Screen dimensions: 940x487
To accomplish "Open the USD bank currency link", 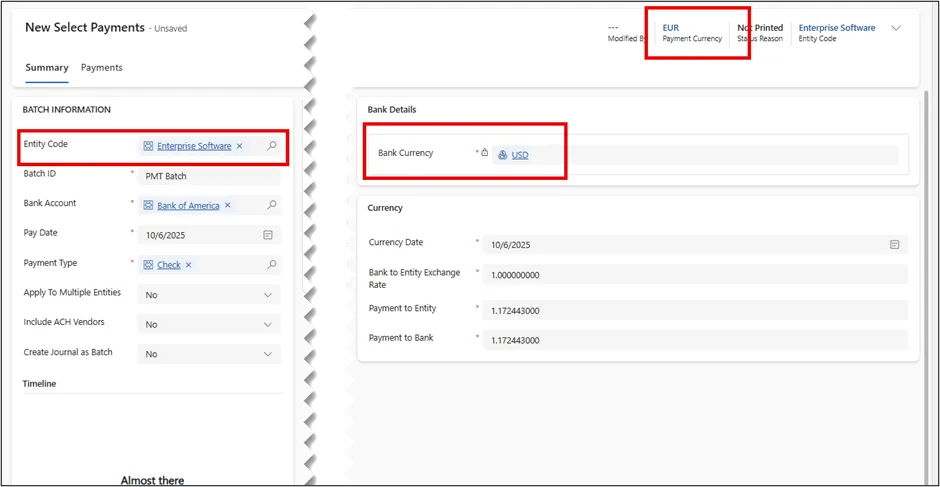I will [520, 155].
